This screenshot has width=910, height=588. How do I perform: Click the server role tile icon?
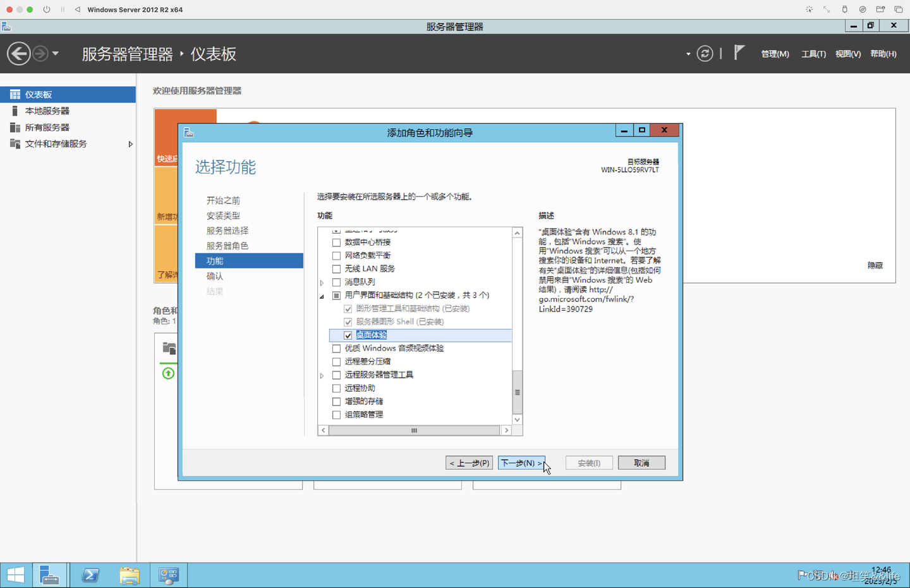169,348
